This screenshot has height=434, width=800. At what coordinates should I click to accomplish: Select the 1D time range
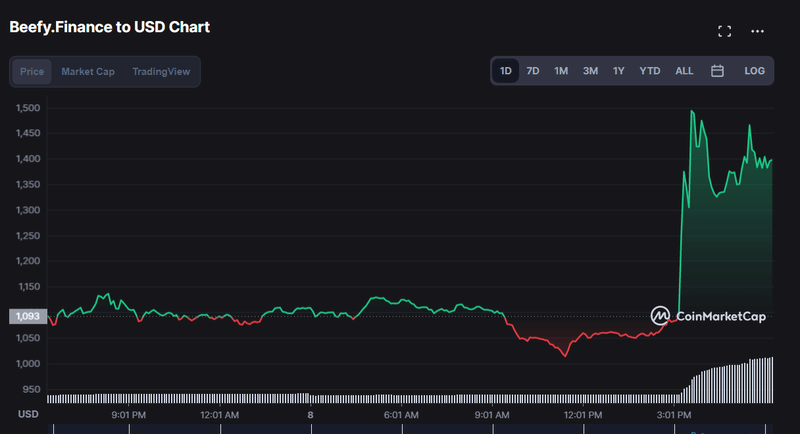point(506,71)
